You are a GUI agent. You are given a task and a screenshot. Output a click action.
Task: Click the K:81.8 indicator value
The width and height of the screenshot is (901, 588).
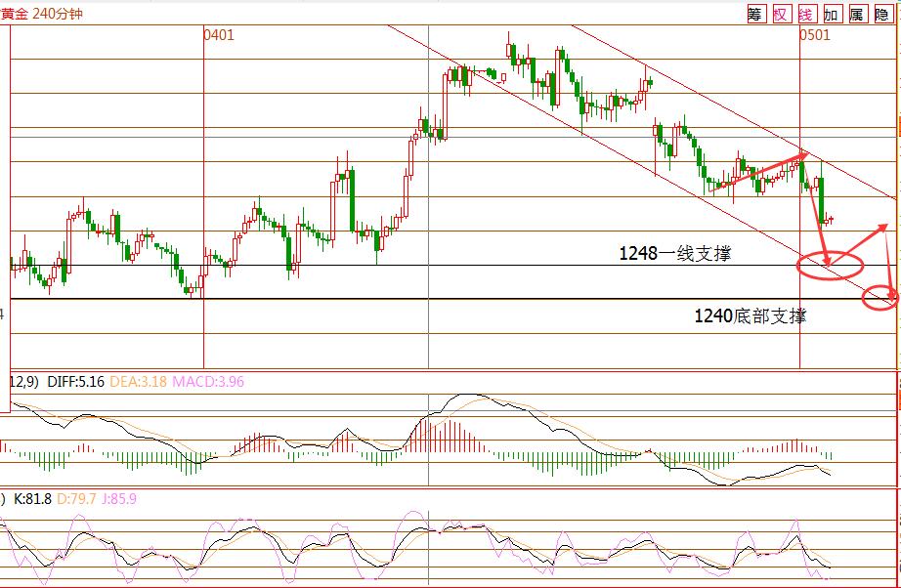coord(33,499)
